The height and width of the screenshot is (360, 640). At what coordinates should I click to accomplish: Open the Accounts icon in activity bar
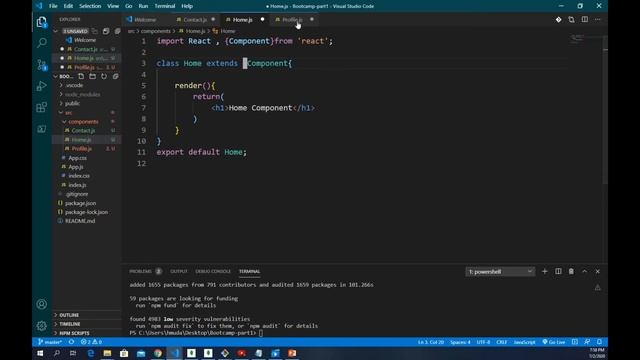click(42, 304)
